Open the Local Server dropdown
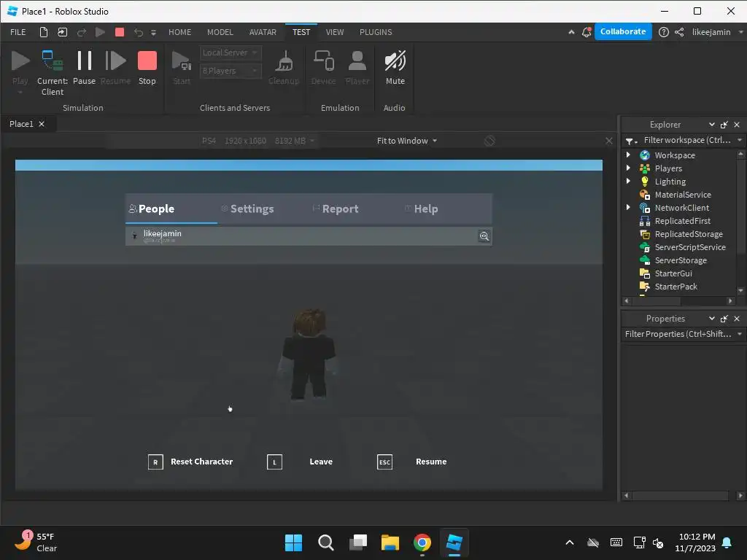 (231, 52)
